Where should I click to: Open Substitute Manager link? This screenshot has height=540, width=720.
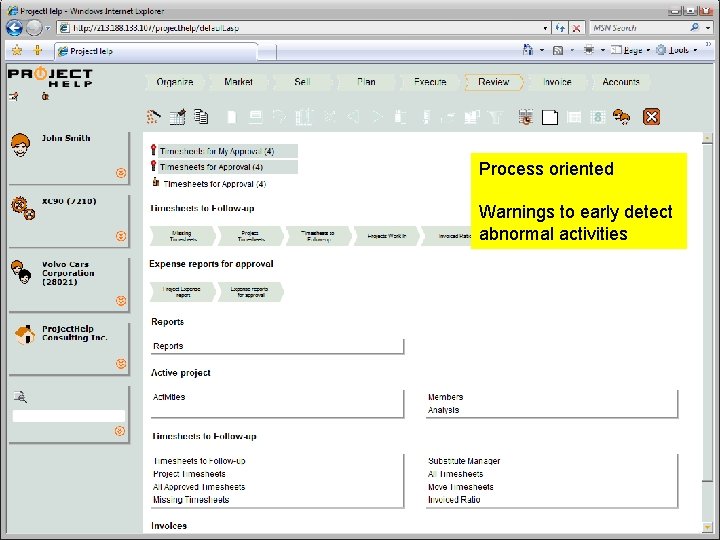(x=464, y=461)
